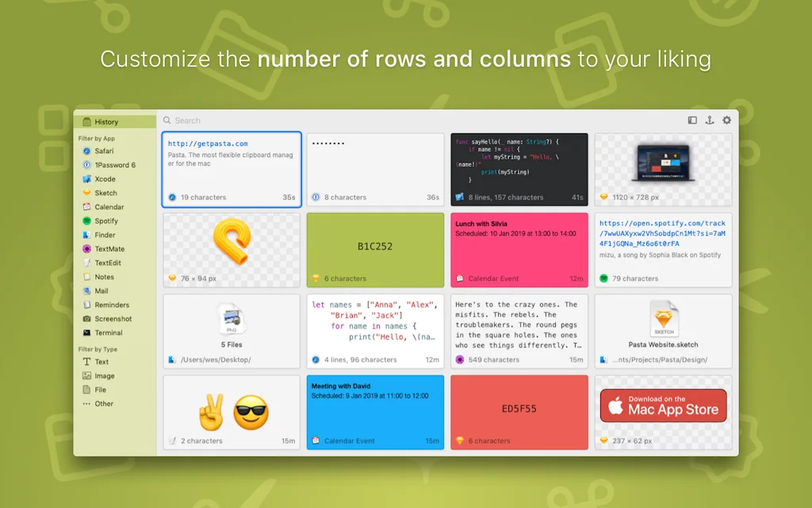The height and width of the screenshot is (508, 812).
Task: Click the Terminal app filter icon
Action: pyautogui.click(x=87, y=333)
